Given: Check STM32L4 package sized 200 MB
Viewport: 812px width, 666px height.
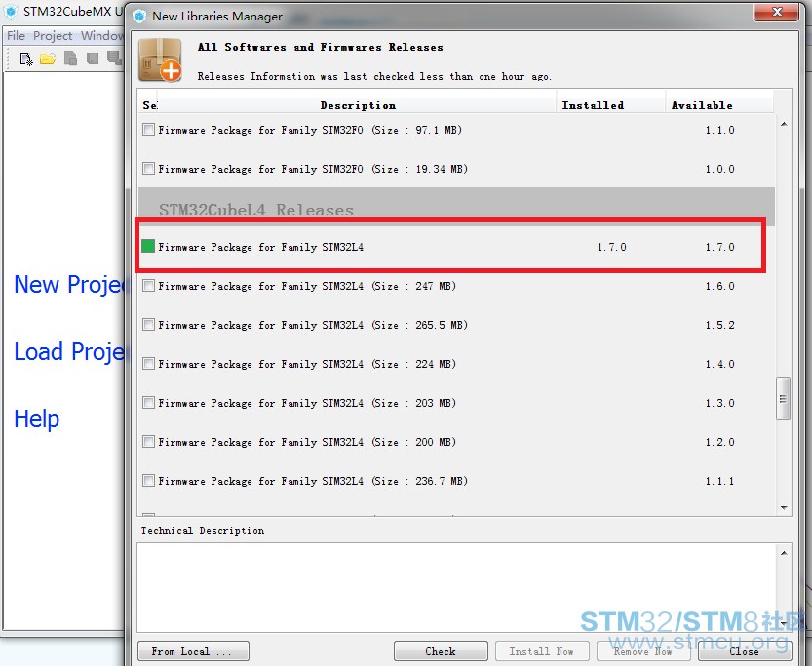Looking at the screenshot, I should coord(148,442).
